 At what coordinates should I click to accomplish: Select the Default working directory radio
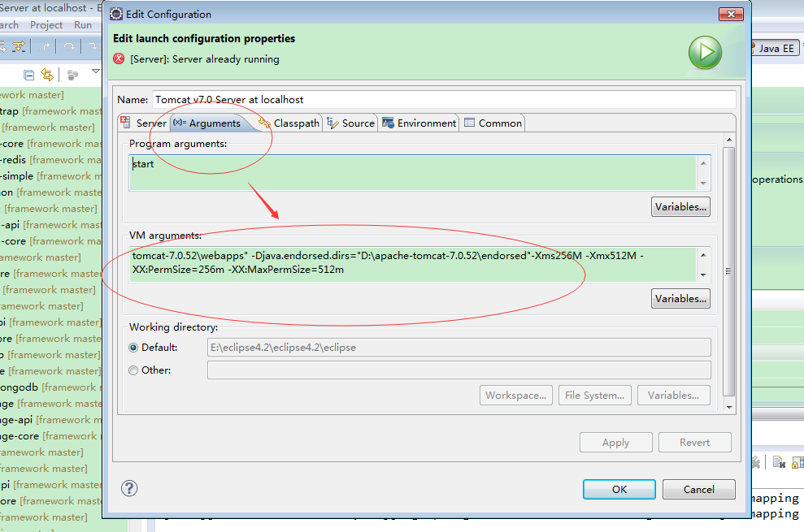(133, 348)
